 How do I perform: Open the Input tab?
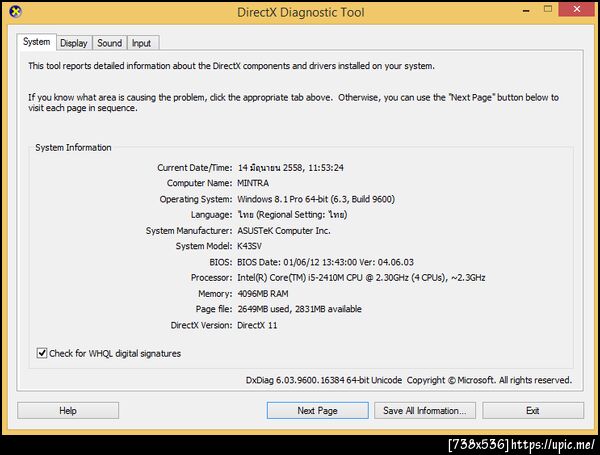point(142,43)
